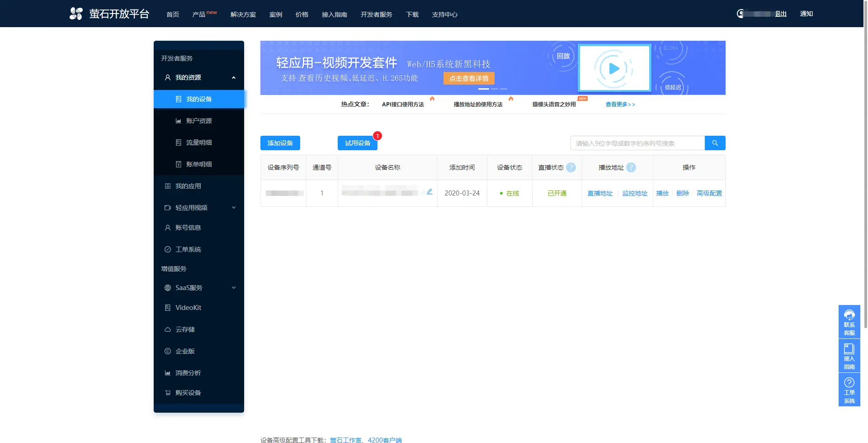Select 我的设备 in the sidebar

pyautogui.click(x=199, y=99)
